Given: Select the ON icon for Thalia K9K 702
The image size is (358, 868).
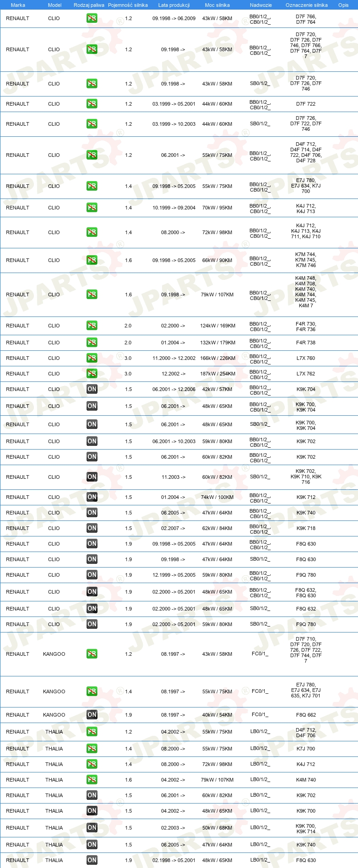Looking at the screenshot, I should tap(92, 795).
